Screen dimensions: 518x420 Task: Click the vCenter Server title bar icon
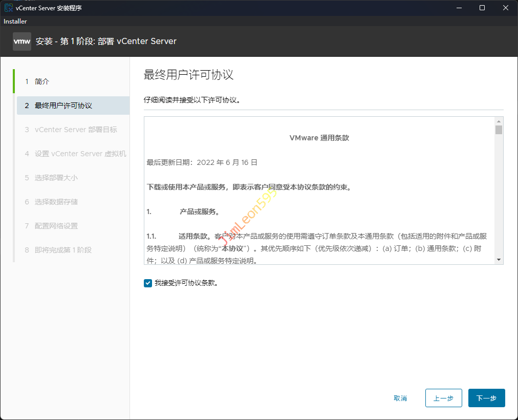coord(9,8)
